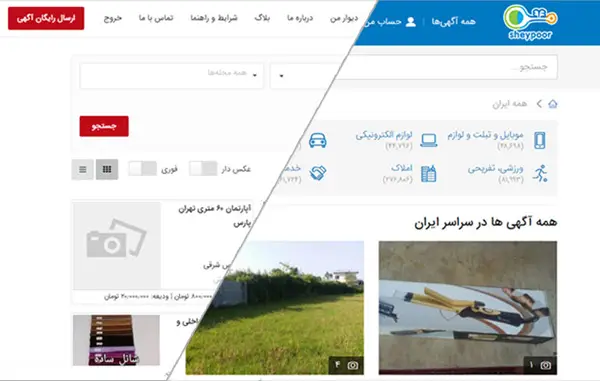Open لوازم الکترونیکی category

coord(384,135)
